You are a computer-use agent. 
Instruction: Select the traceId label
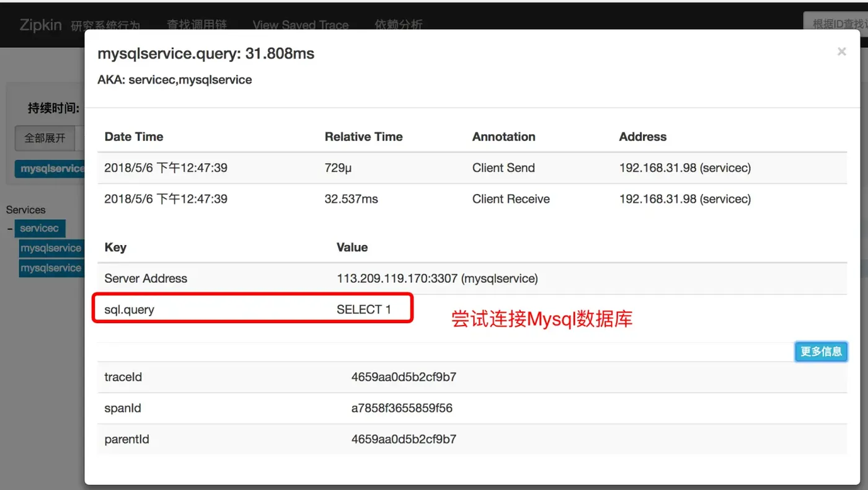(123, 377)
